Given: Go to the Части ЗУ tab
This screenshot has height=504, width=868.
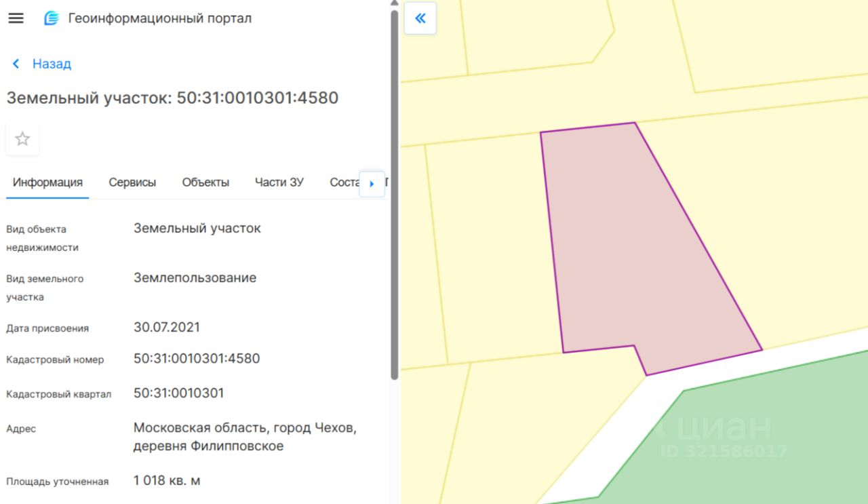Looking at the screenshot, I should tap(279, 182).
